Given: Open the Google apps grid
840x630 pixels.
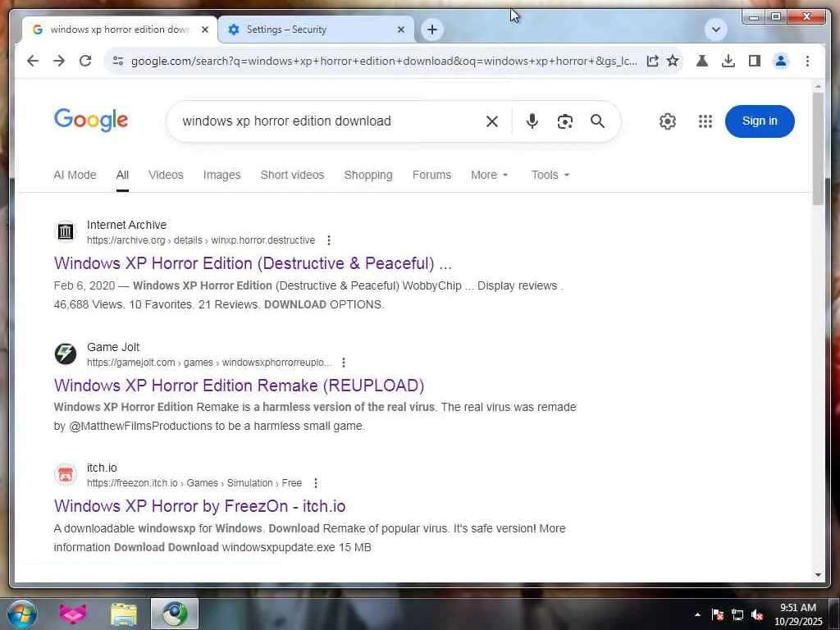Looking at the screenshot, I should (705, 121).
